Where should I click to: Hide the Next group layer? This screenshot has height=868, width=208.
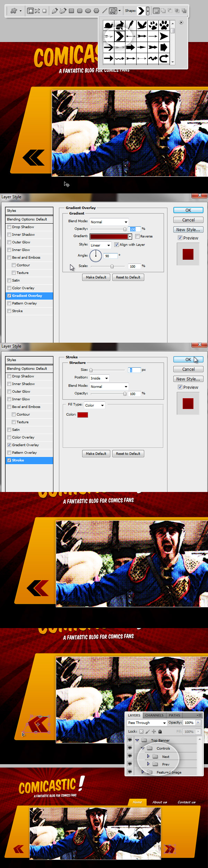point(130,756)
